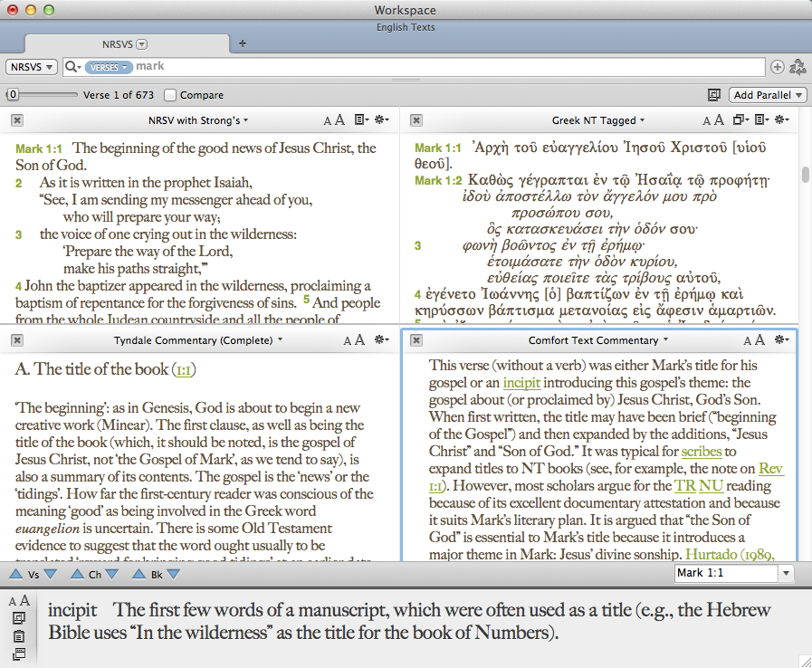Increase text size in Greek NT Tagged pane
Screen dimensions: 812x668
click(x=719, y=120)
